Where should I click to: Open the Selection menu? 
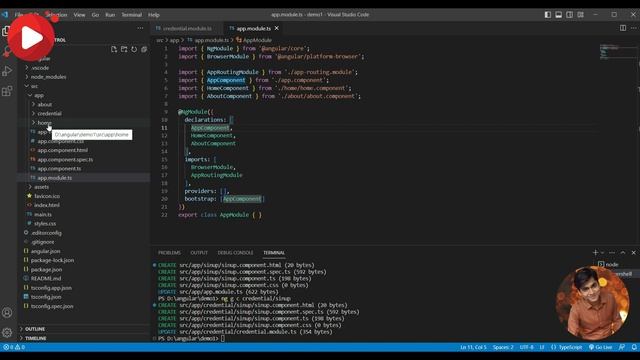tap(56, 15)
